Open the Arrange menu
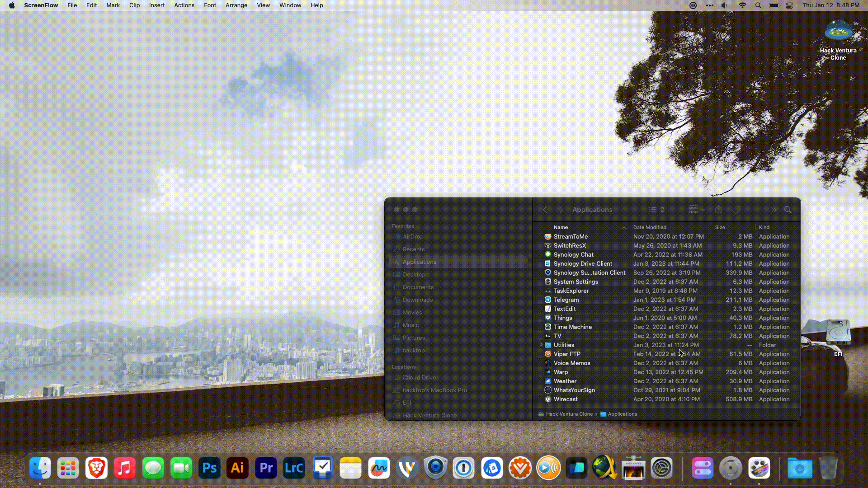Image resolution: width=868 pixels, height=488 pixels. click(x=236, y=5)
